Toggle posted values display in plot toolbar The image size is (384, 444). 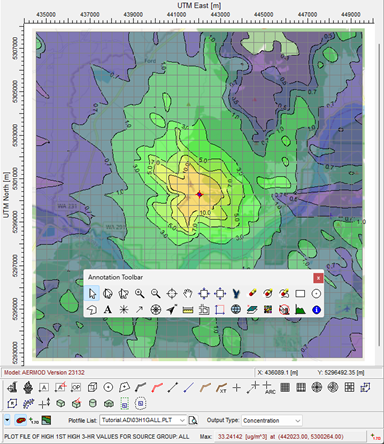(34, 421)
